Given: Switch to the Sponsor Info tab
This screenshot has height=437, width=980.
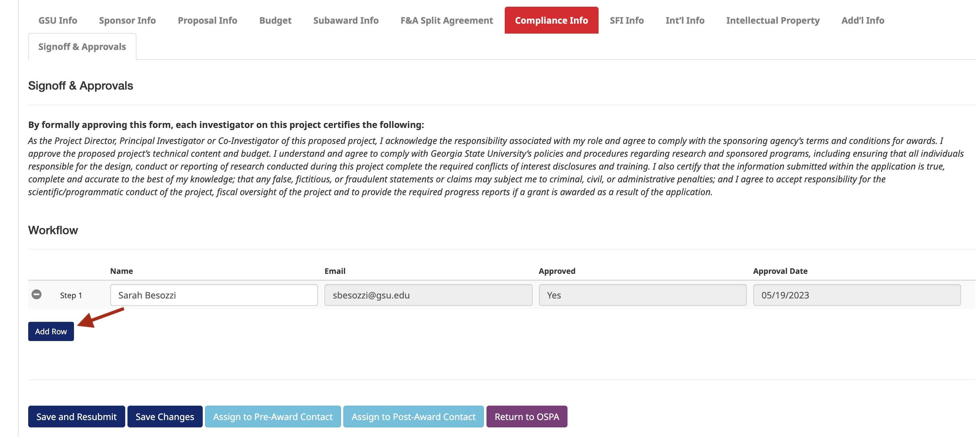Looking at the screenshot, I should point(127,20).
